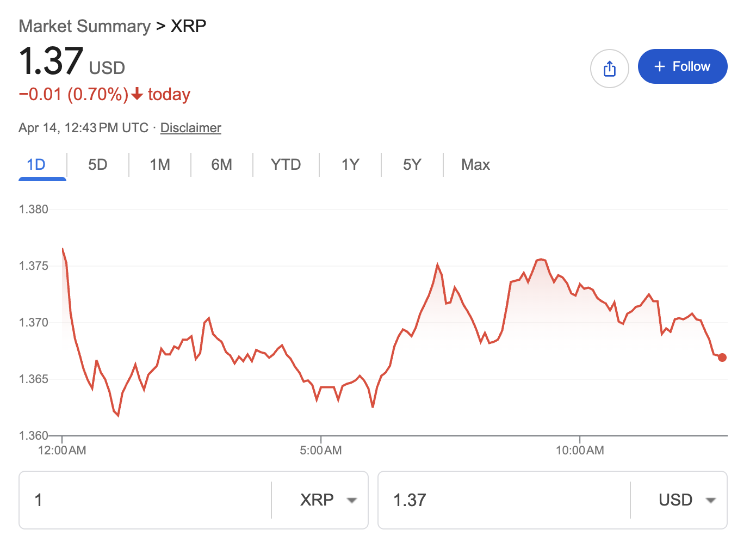View the 6M price chart

pyautogui.click(x=221, y=164)
